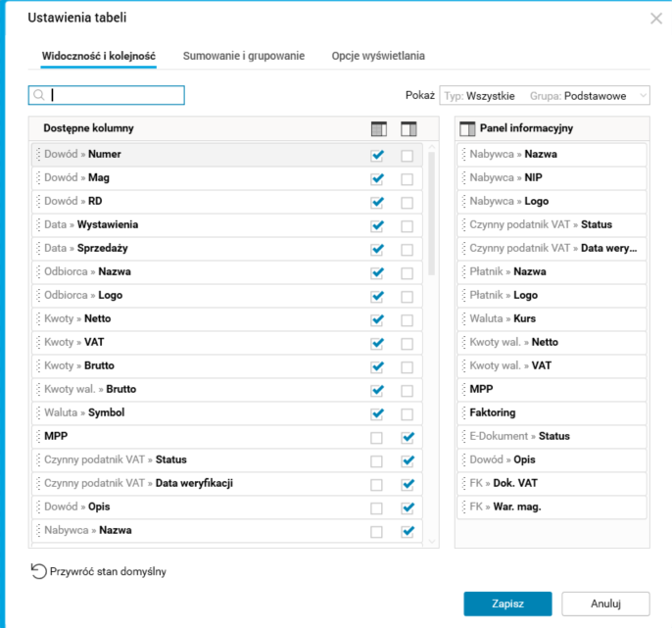Uncheck info panel checkbox for MPP row
This screenshot has height=628, width=672.
(x=408, y=438)
